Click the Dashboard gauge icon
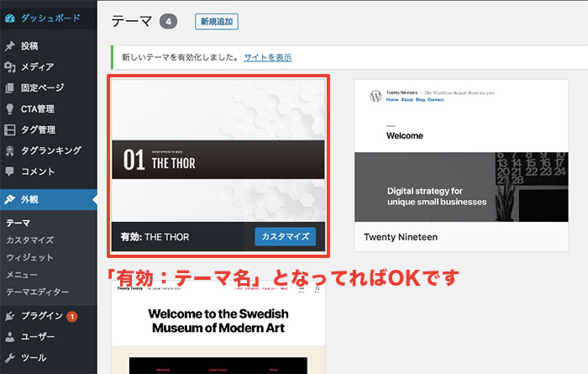The width and height of the screenshot is (588, 374). [10, 18]
